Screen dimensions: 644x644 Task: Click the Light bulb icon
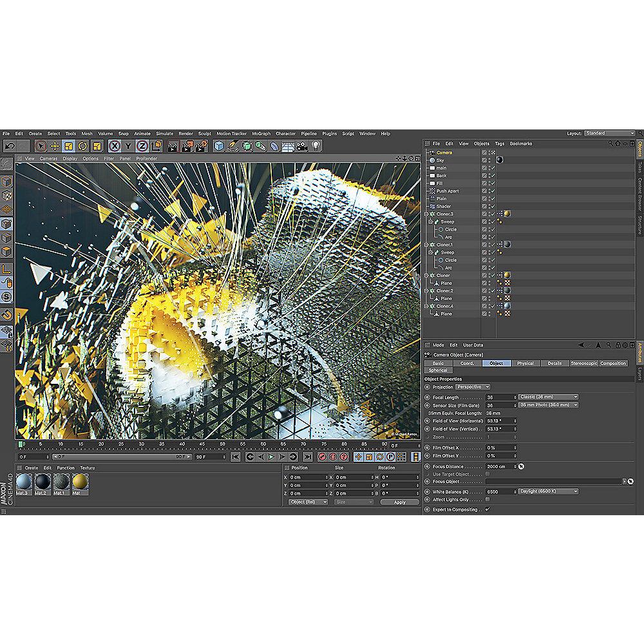(x=316, y=146)
